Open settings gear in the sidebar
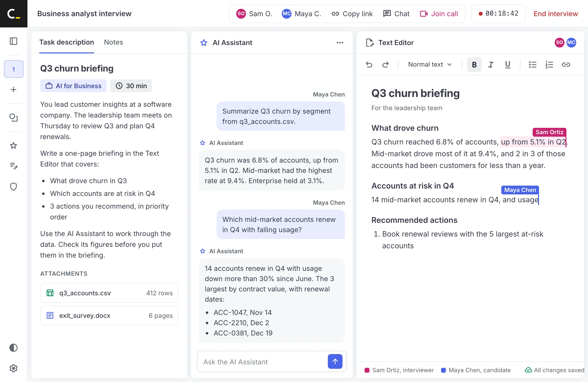Image resolution: width=588 pixels, height=382 pixels. click(x=13, y=368)
